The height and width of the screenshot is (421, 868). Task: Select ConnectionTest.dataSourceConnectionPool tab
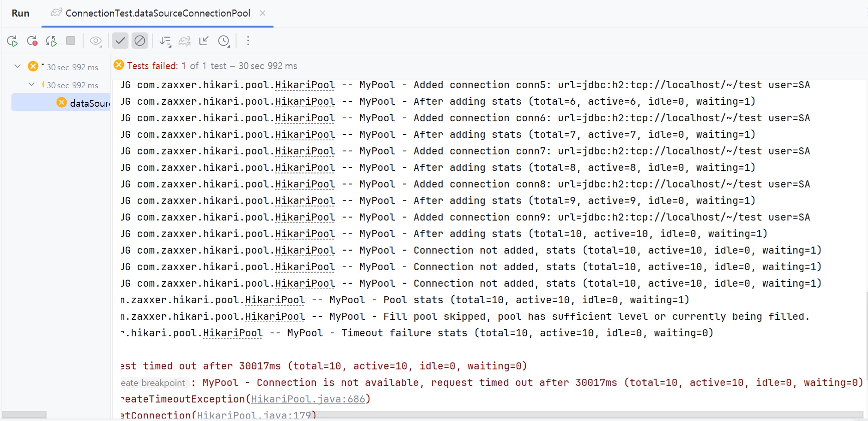pyautogui.click(x=157, y=14)
